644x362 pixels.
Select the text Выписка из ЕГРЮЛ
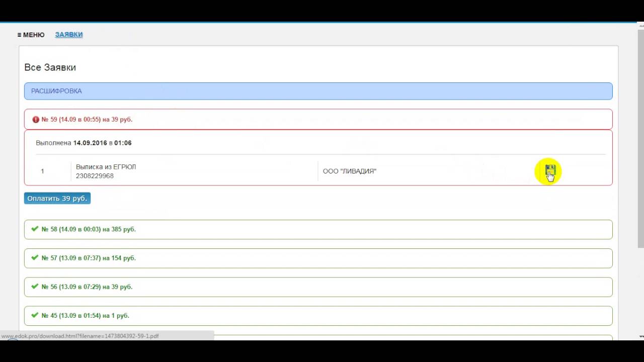point(106,167)
